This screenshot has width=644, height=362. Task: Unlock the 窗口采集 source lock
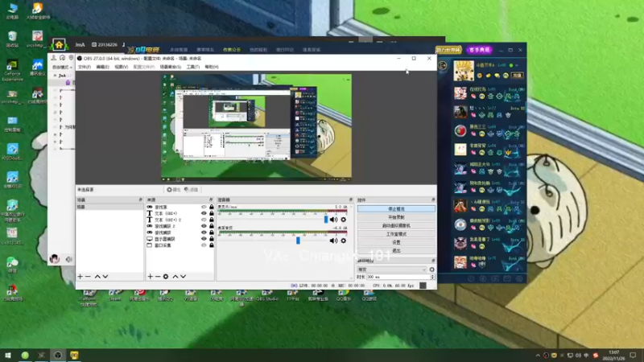pos(212,245)
